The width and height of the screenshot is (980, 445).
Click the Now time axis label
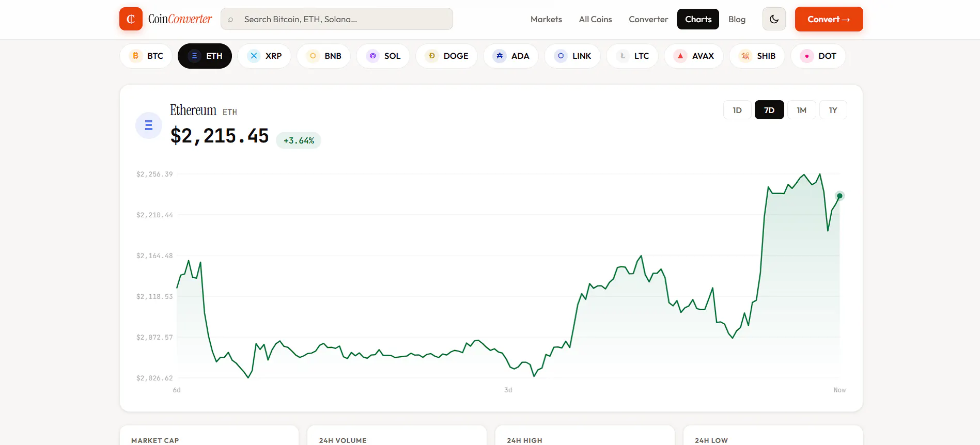(x=839, y=390)
